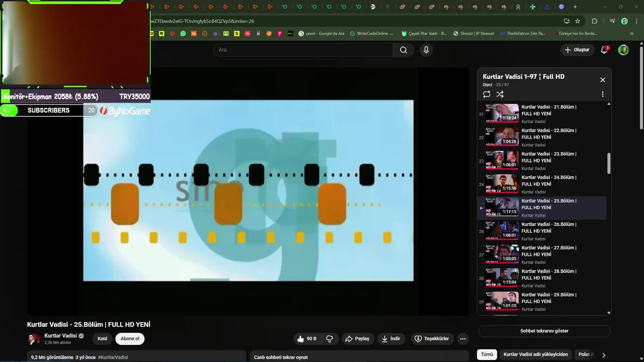
Task: Open Stresör | IP Stresser bookmark
Action: [473, 34]
